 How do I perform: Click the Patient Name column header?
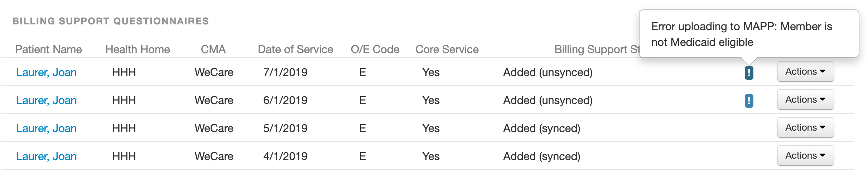(x=48, y=49)
